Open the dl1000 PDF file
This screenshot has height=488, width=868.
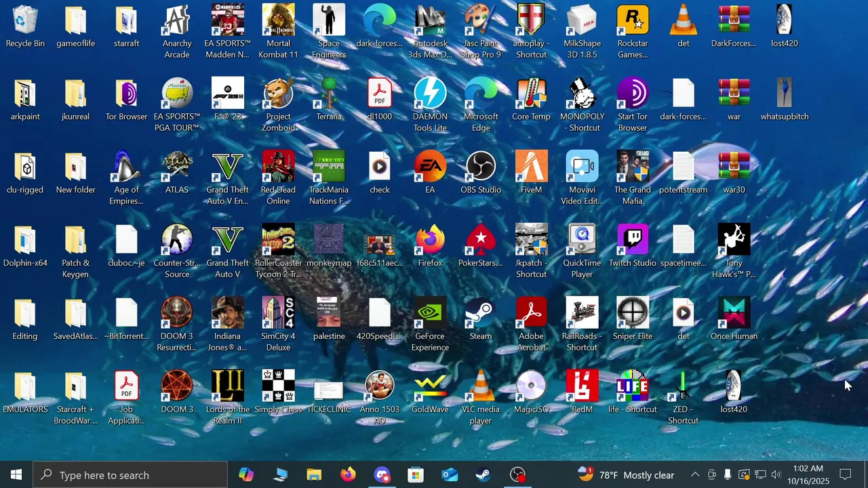pyautogui.click(x=380, y=100)
